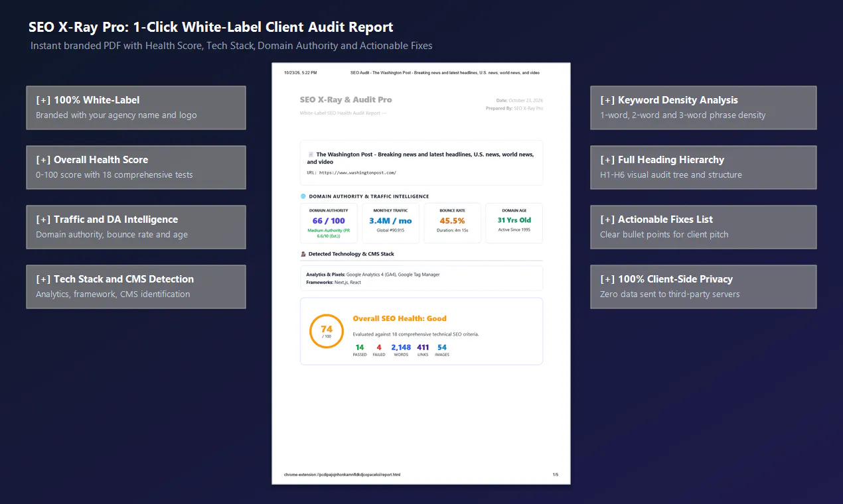Click the 10/23/26, 5:22 PM print timestamp
The width and height of the screenshot is (843, 504).
pos(300,72)
